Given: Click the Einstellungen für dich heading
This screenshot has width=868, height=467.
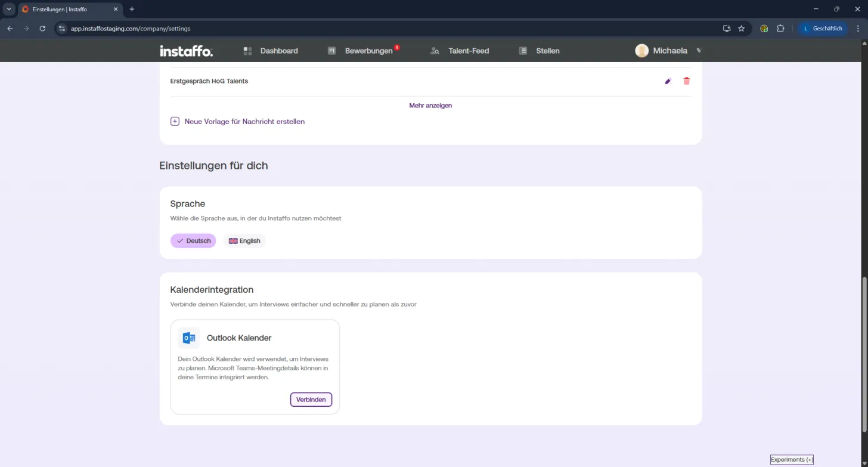Looking at the screenshot, I should [x=213, y=166].
